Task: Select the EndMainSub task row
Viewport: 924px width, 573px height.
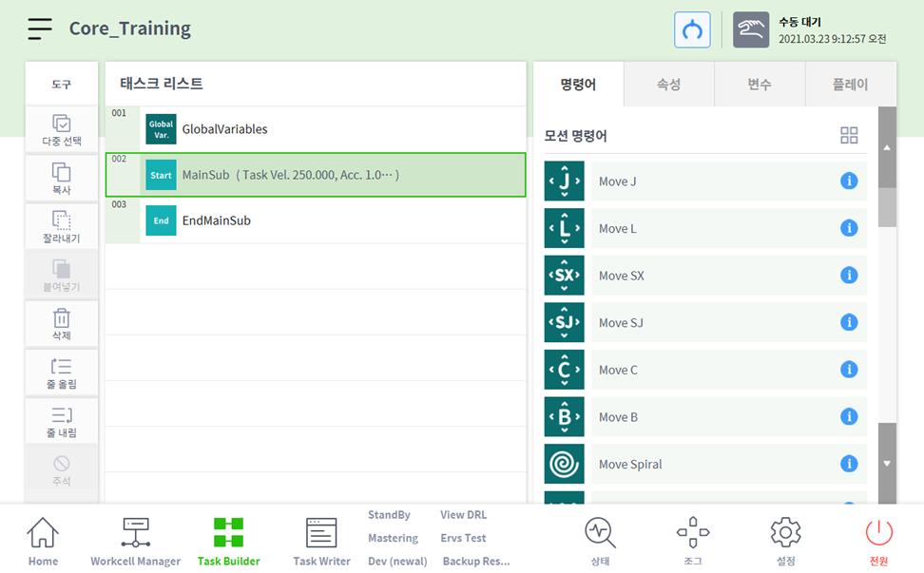Action: click(316, 220)
